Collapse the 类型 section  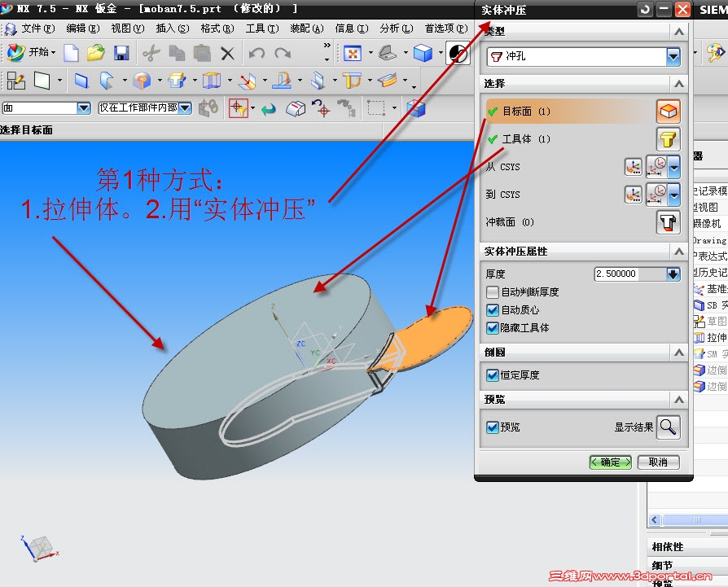tap(679, 32)
